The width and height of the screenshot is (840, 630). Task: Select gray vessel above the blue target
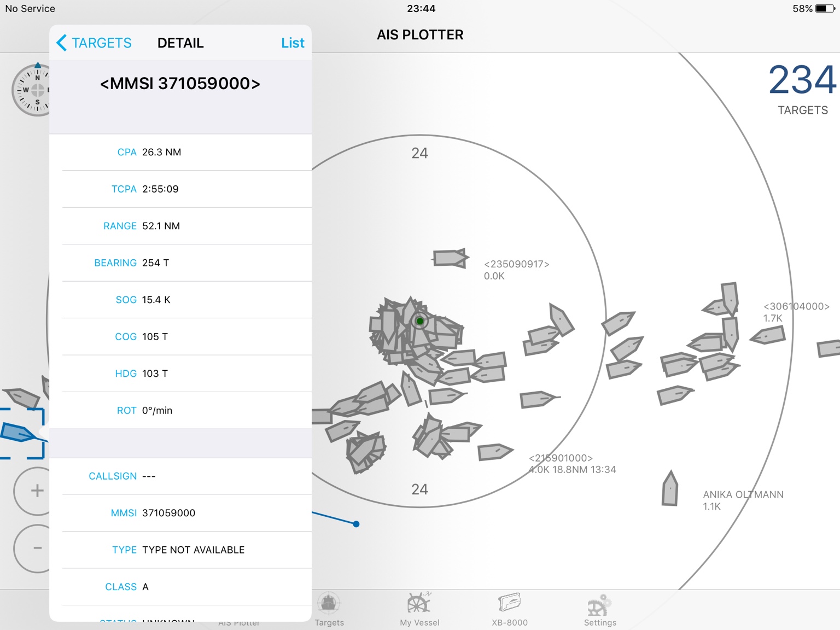[21, 397]
